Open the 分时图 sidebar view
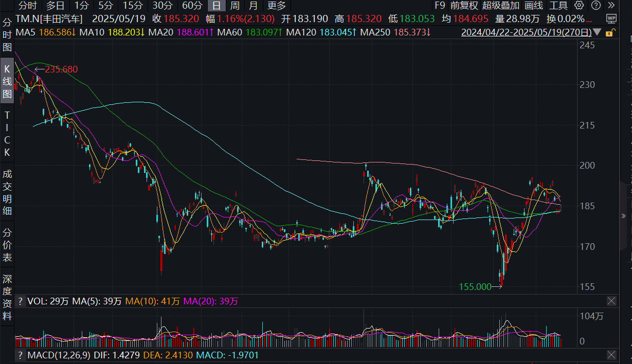This screenshot has width=632, height=364. [x=7, y=35]
